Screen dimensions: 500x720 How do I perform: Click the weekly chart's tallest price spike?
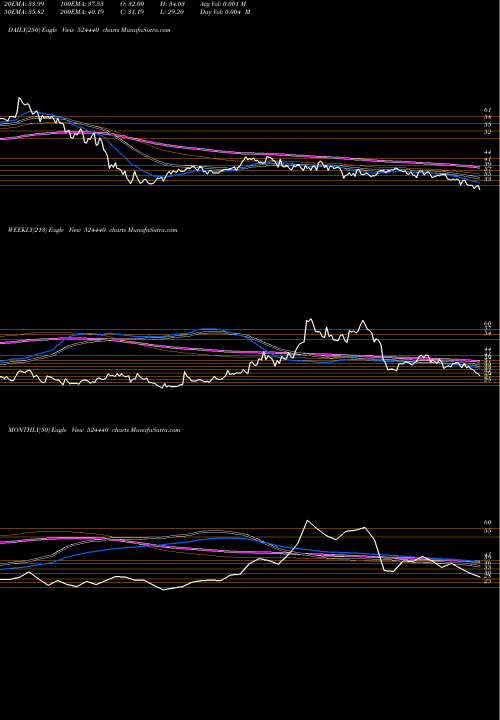[310, 320]
